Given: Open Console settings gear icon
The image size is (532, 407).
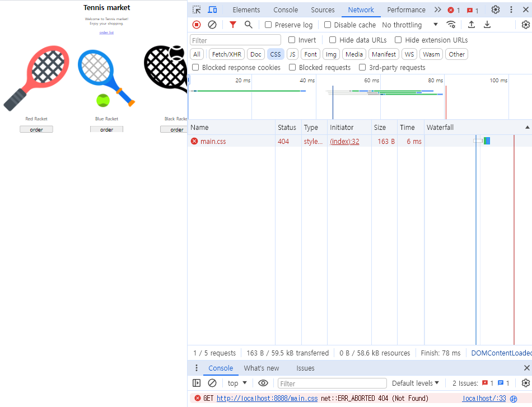Looking at the screenshot, I should 525,383.
